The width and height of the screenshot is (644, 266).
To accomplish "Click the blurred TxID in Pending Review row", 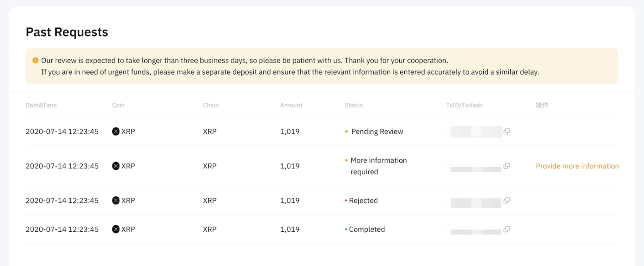I will (476, 132).
